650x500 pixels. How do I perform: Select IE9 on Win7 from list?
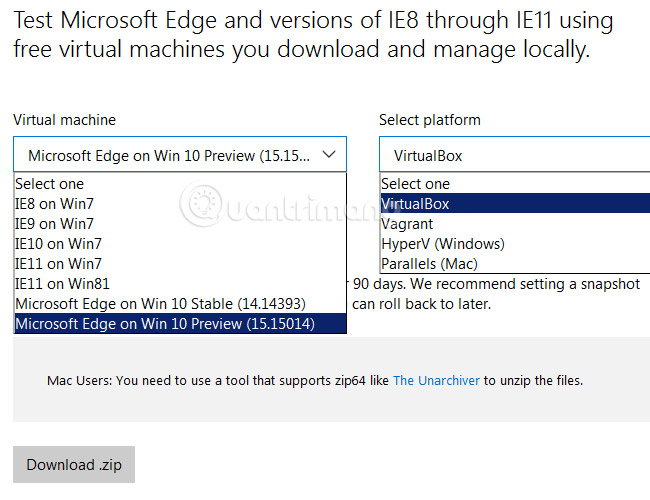pyautogui.click(x=54, y=223)
